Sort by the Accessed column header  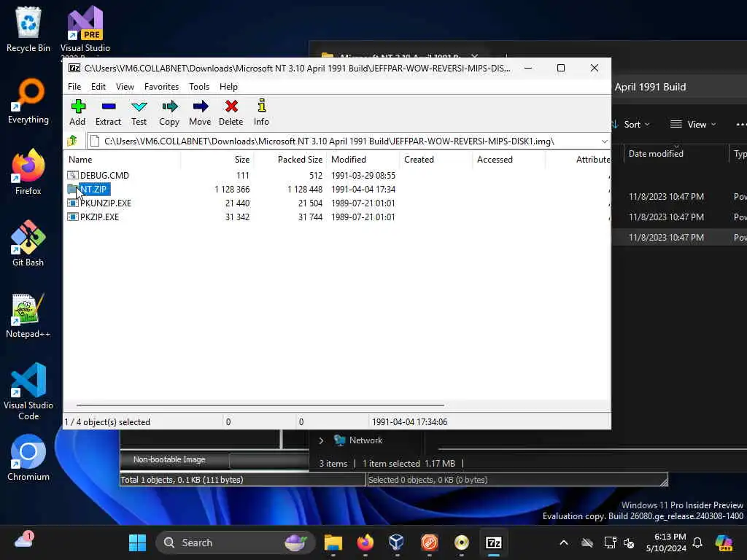pos(508,160)
